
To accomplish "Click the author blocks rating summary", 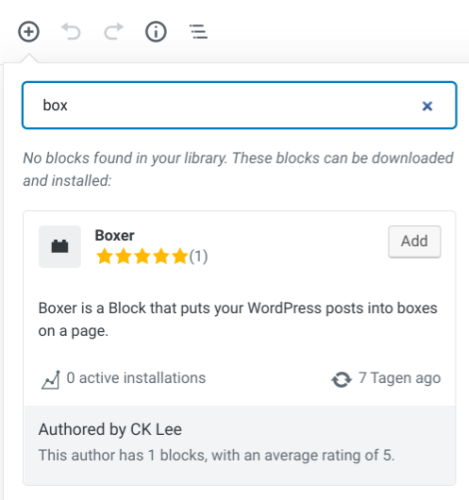I will (217, 455).
